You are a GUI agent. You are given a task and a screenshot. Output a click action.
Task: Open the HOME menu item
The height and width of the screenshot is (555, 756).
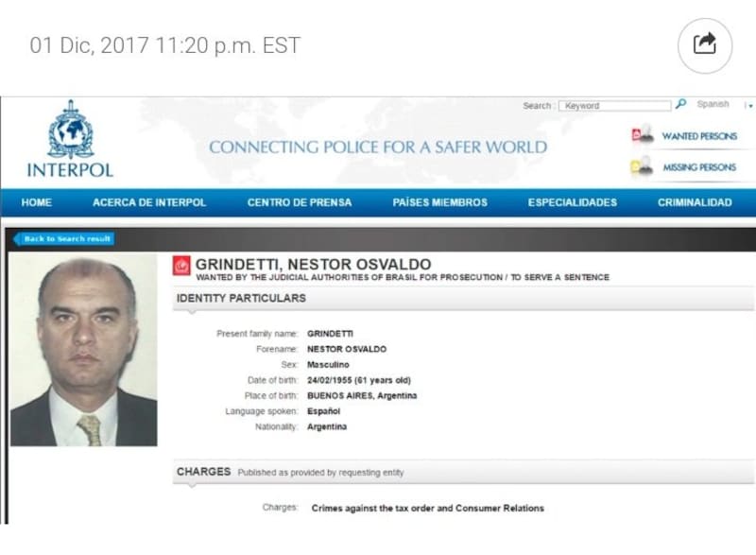click(37, 202)
